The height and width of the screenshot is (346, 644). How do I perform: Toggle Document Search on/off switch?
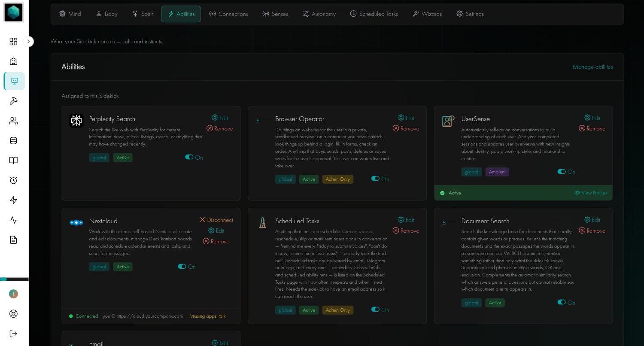(x=562, y=302)
